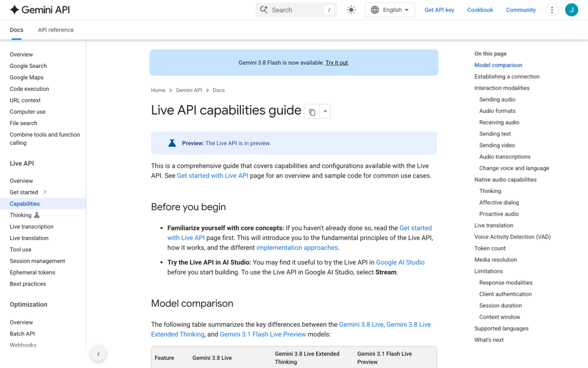Expand the Get started submenu chevron

[45, 192]
